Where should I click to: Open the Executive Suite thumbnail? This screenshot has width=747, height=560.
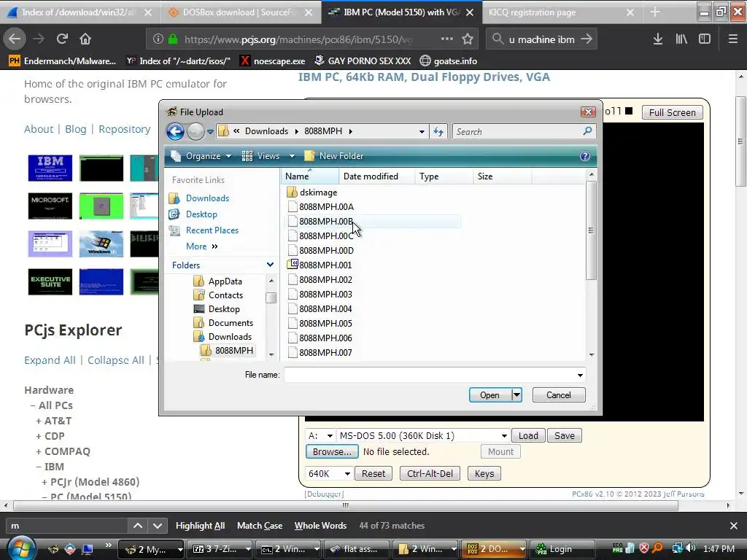(x=50, y=282)
